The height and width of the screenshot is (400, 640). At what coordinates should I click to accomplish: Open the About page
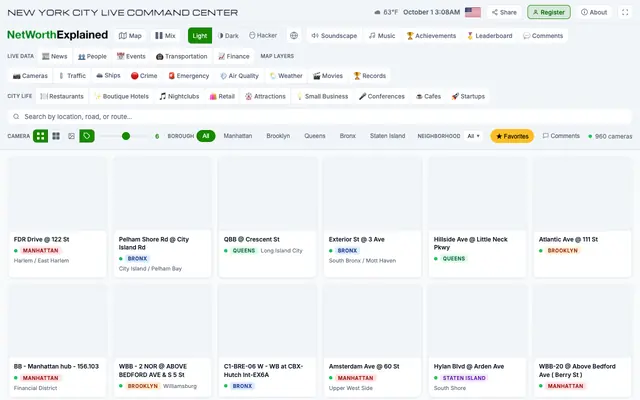coord(594,12)
